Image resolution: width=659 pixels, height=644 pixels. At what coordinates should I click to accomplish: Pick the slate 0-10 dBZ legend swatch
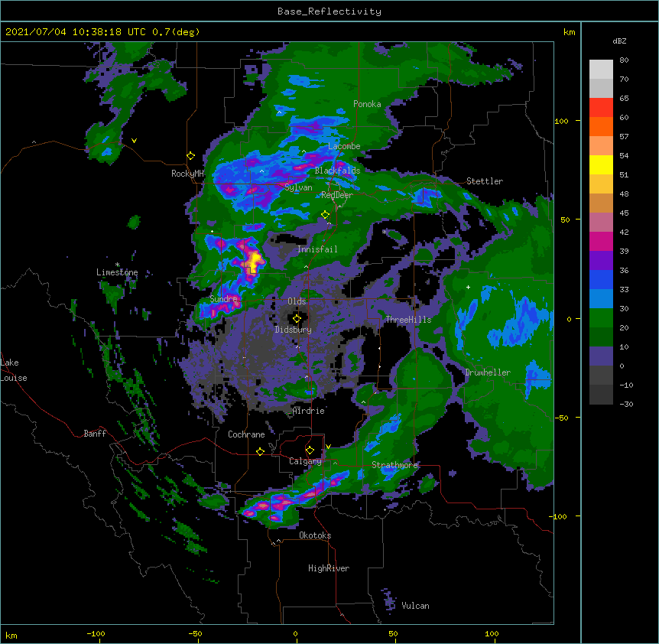(601, 356)
